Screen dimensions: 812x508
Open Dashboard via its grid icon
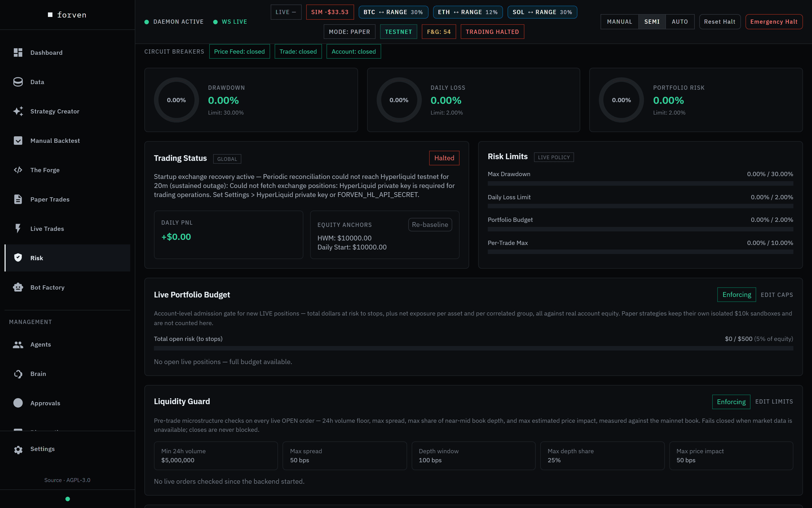(x=18, y=52)
